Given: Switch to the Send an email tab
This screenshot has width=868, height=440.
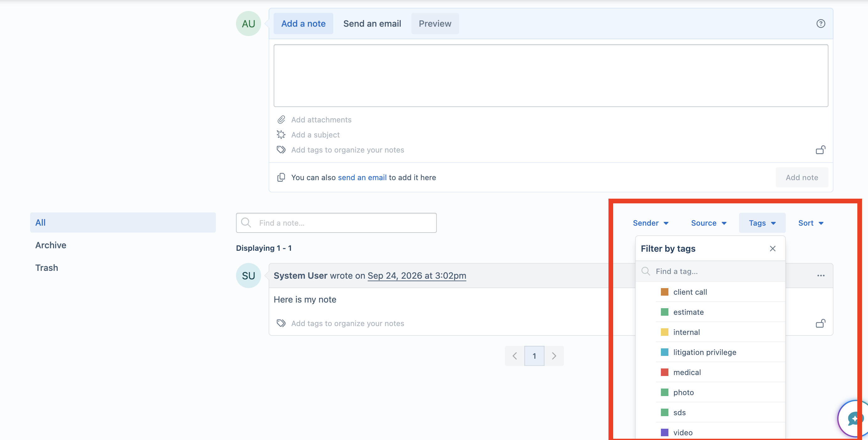Looking at the screenshot, I should point(372,24).
